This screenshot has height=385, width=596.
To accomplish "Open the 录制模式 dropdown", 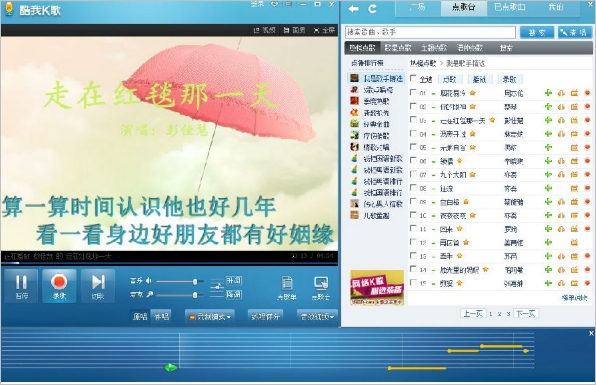I will 210,317.
